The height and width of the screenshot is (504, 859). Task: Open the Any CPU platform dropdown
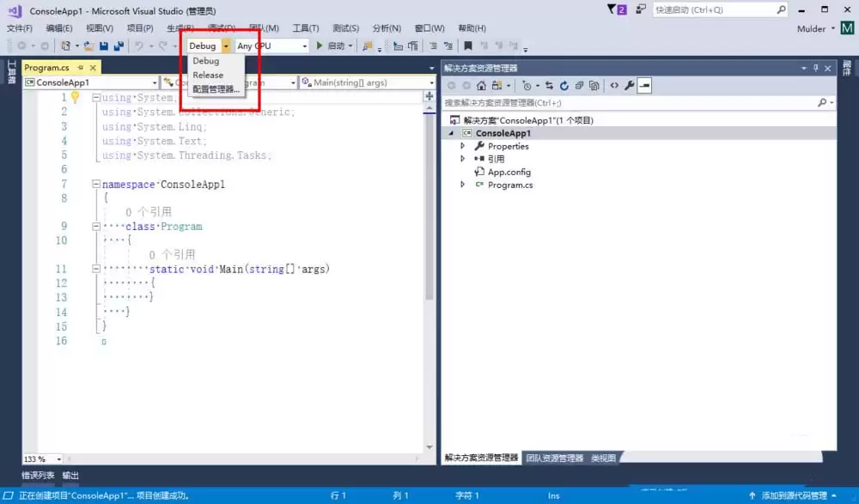coord(305,46)
